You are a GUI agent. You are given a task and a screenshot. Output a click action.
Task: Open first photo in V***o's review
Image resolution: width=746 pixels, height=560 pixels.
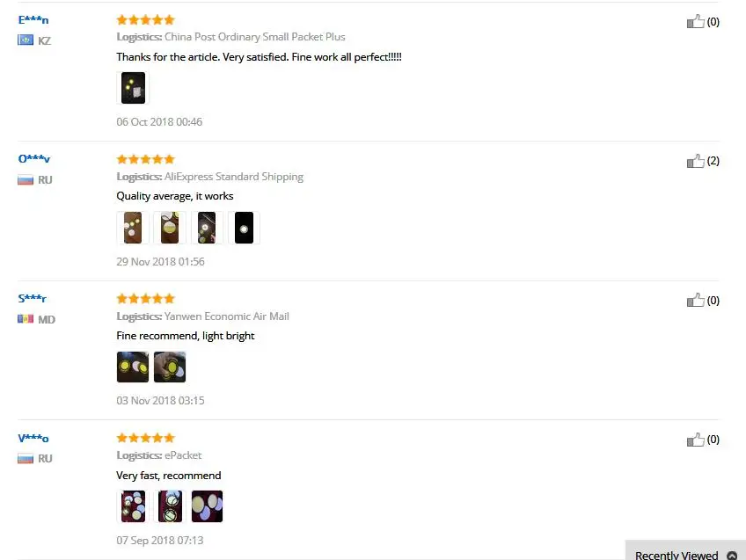(x=133, y=506)
